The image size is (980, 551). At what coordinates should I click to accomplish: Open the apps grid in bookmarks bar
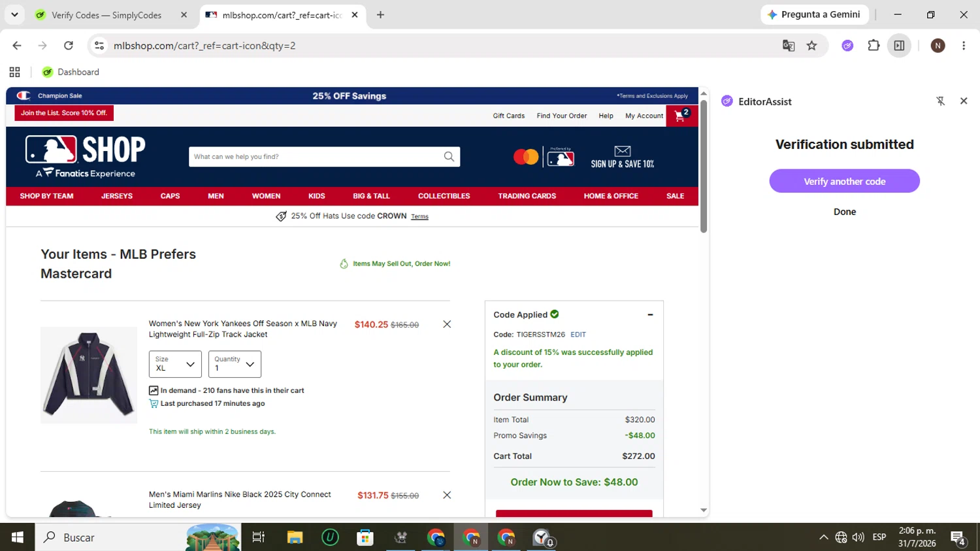point(14,72)
